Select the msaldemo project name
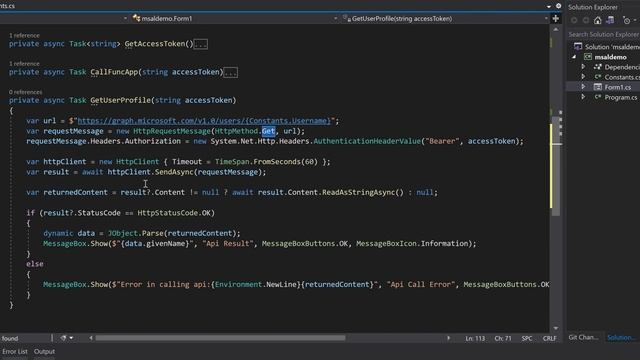Screen dimensions: 640x360 click(610, 57)
